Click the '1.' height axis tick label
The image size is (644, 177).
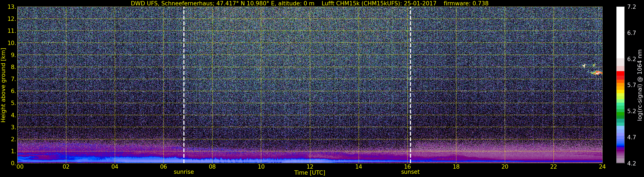pyautogui.click(x=13, y=151)
